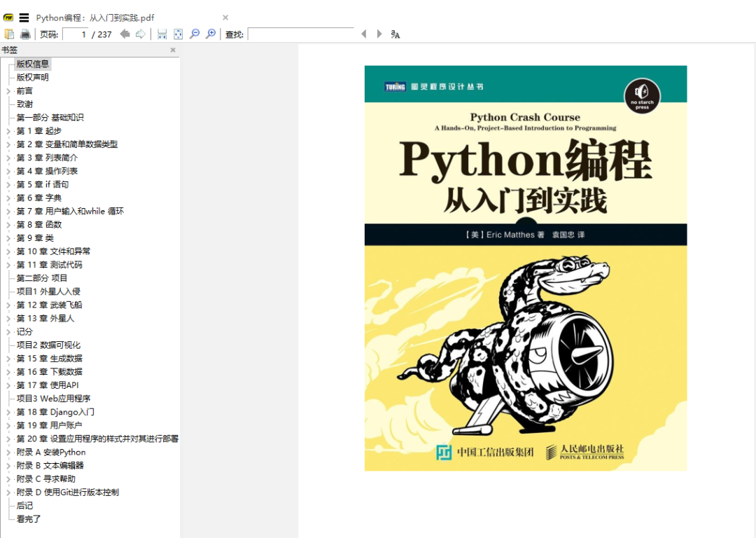Screen dimensions: 756x538
Task: Find previous match arrow
Action: pos(364,34)
